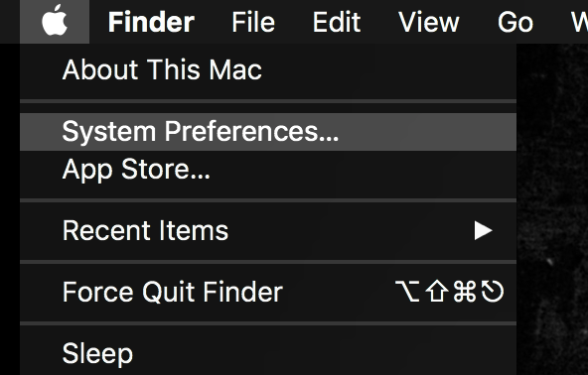The width and height of the screenshot is (588, 375).
Task: Click the Apple logo menu icon
Action: click(x=55, y=21)
